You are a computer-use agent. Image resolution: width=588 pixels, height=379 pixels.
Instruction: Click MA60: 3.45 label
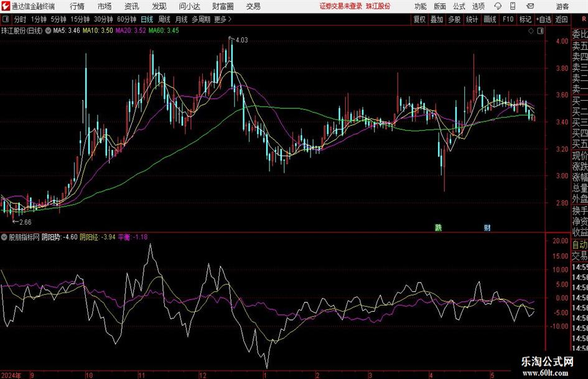click(x=164, y=30)
